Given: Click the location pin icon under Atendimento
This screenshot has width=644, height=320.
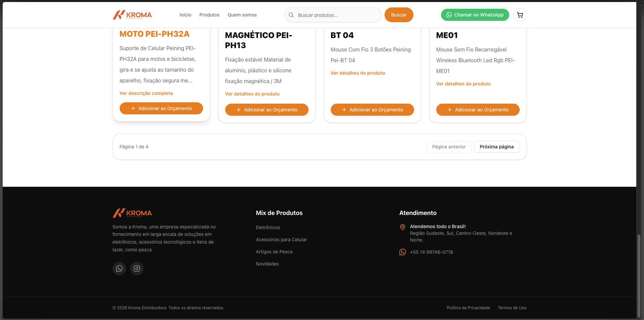Looking at the screenshot, I should pyautogui.click(x=403, y=227).
